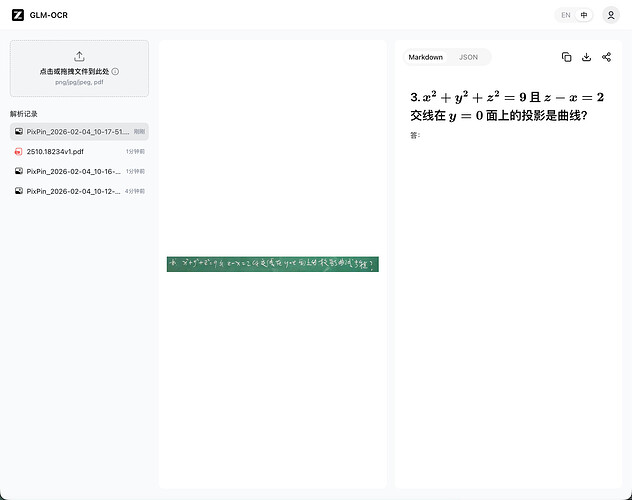Click image icon of PixPin_2026-02-04_10-17-51 record

coord(19,131)
